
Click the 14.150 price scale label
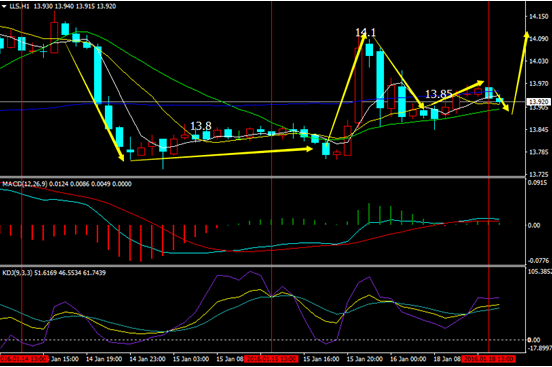pyautogui.click(x=539, y=16)
